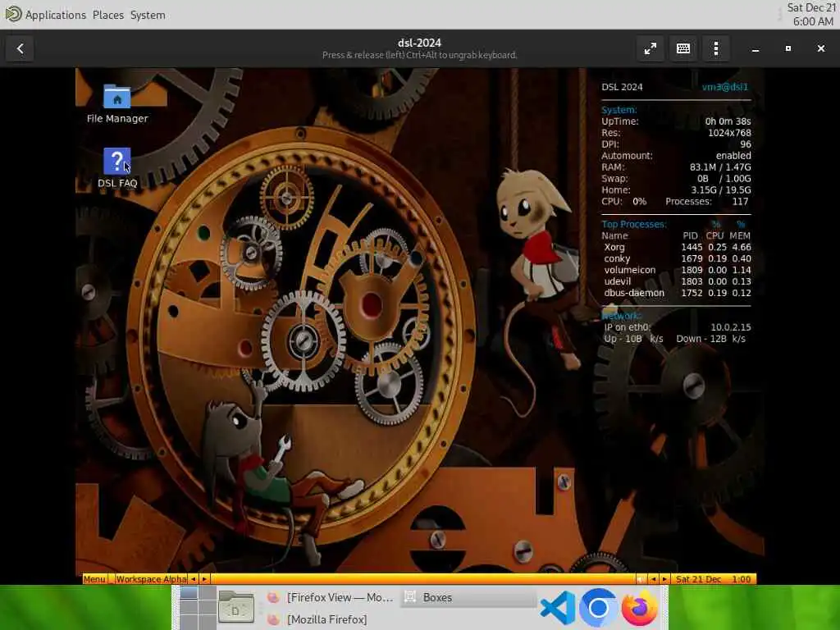The width and height of the screenshot is (840, 630).
Task: Switch to next workspace with right arrow
Action: 204,579
